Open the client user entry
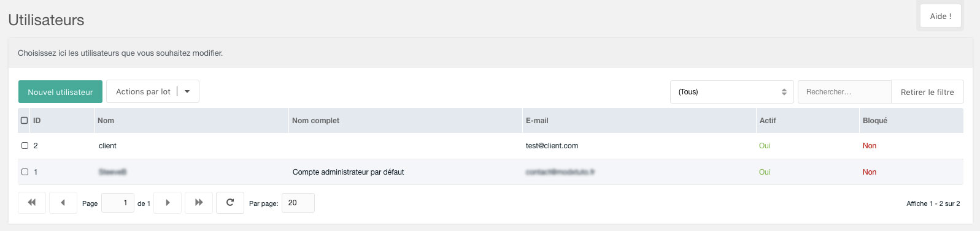The width and height of the screenshot is (980, 231). pyautogui.click(x=107, y=146)
